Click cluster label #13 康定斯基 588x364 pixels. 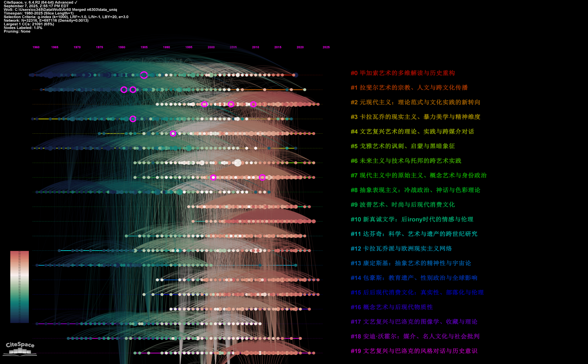pyautogui.click(x=410, y=263)
